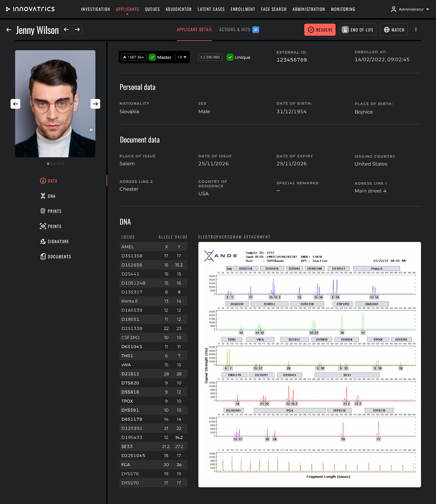Click the green Unique checkmark badge
Screen dimensions: 436x504
pyautogui.click(x=230, y=57)
